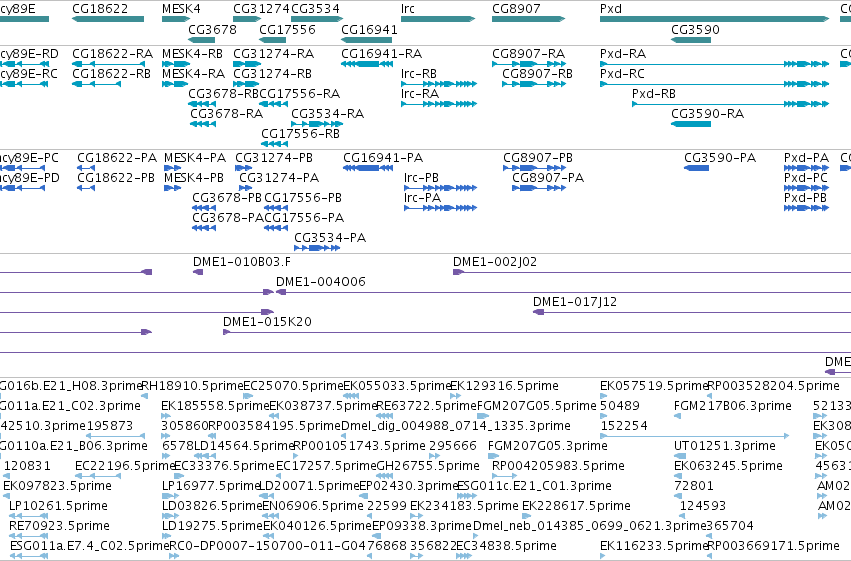Select the CG17556 gene label
The height and width of the screenshot is (561, 851).
(287, 29)
